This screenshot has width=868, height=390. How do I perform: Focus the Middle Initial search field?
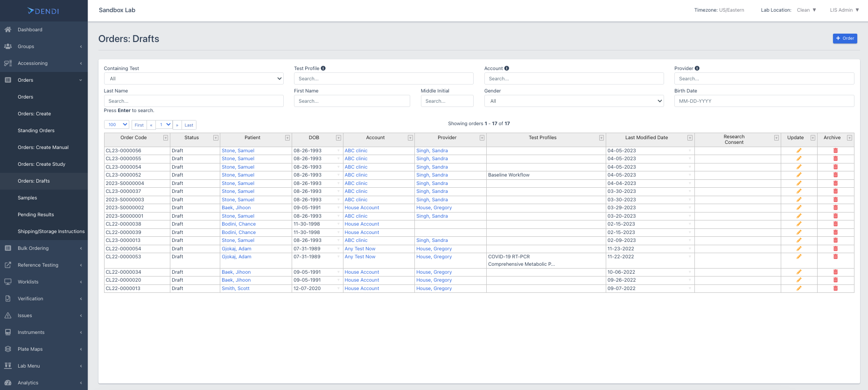point(447,101)
